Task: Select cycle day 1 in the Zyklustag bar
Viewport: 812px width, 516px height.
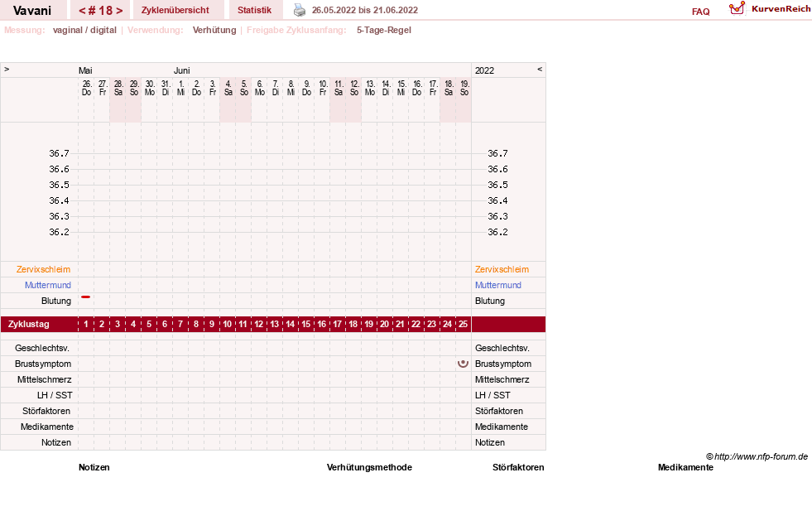Action: [86, 325]
